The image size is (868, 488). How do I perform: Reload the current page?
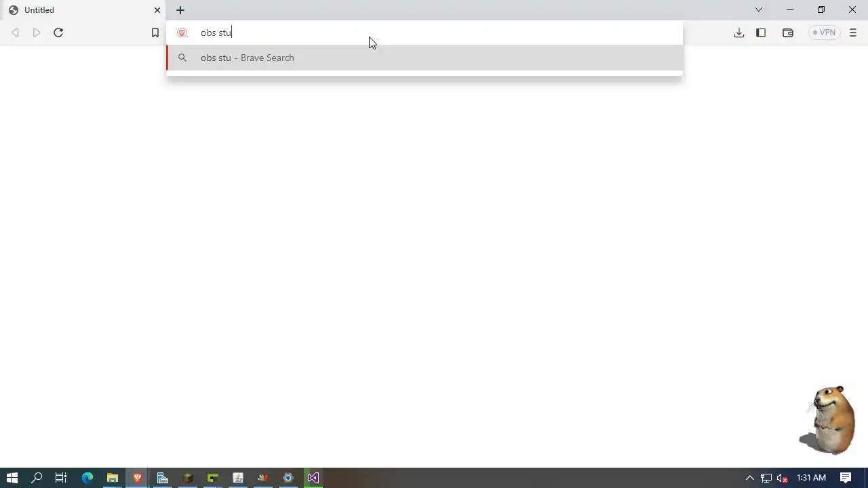click(x=58, y=33)
